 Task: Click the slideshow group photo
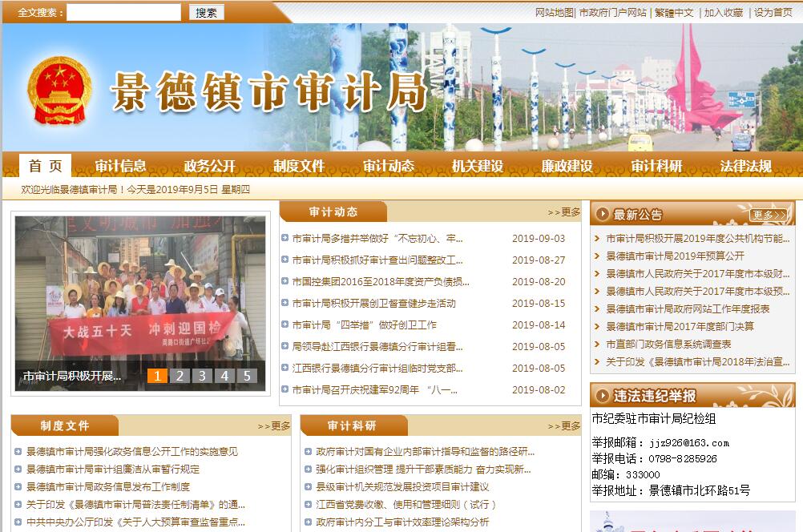[x=139, y=296]
